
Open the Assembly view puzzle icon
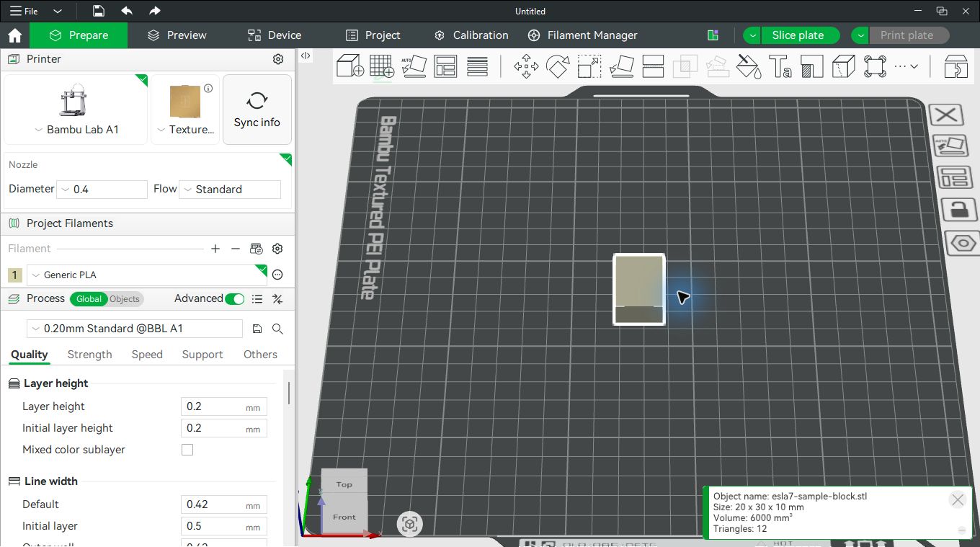pos(956,66)
